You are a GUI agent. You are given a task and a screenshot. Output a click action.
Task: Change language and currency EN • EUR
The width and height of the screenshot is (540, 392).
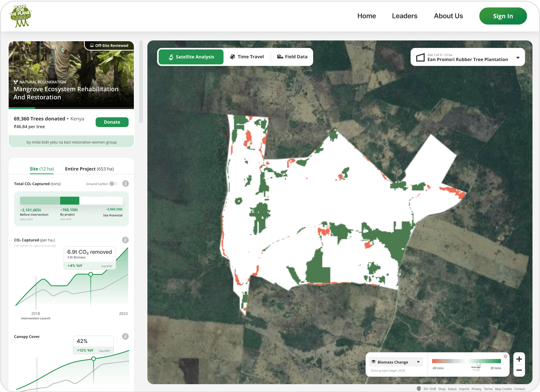pyautogui.click(x=430, y=389)
